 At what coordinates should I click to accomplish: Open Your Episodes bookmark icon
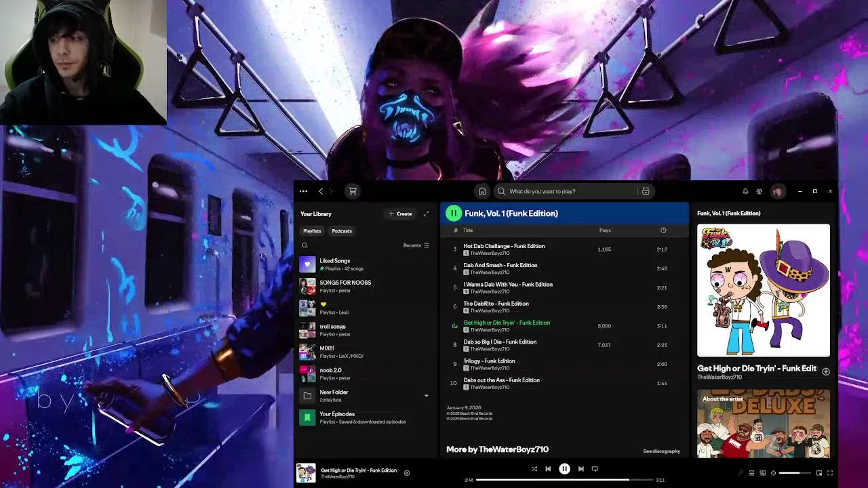click(x=307, y=418)
